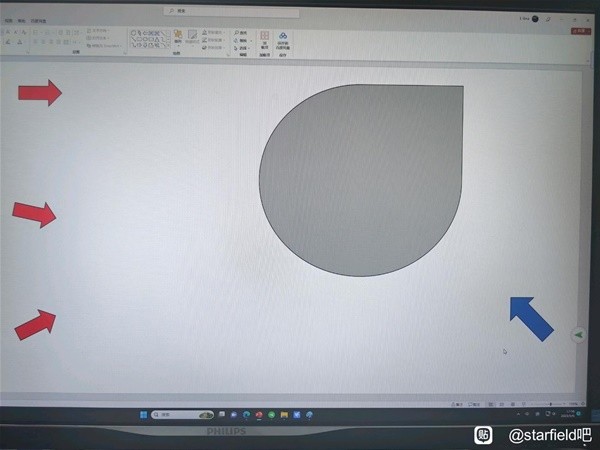This screenshot has width=600, height=450.
Task: Click the Find button in the ribbon
Action: (x=241, y=32)
